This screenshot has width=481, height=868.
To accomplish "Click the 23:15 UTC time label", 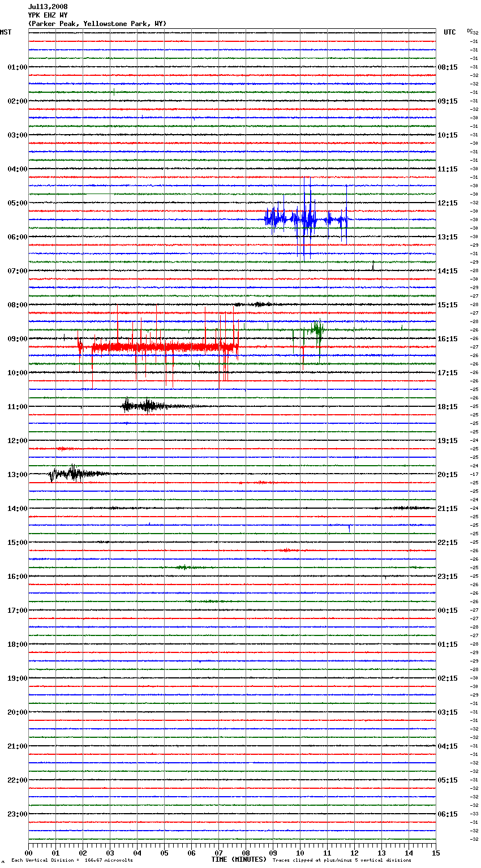I will 448,577.
